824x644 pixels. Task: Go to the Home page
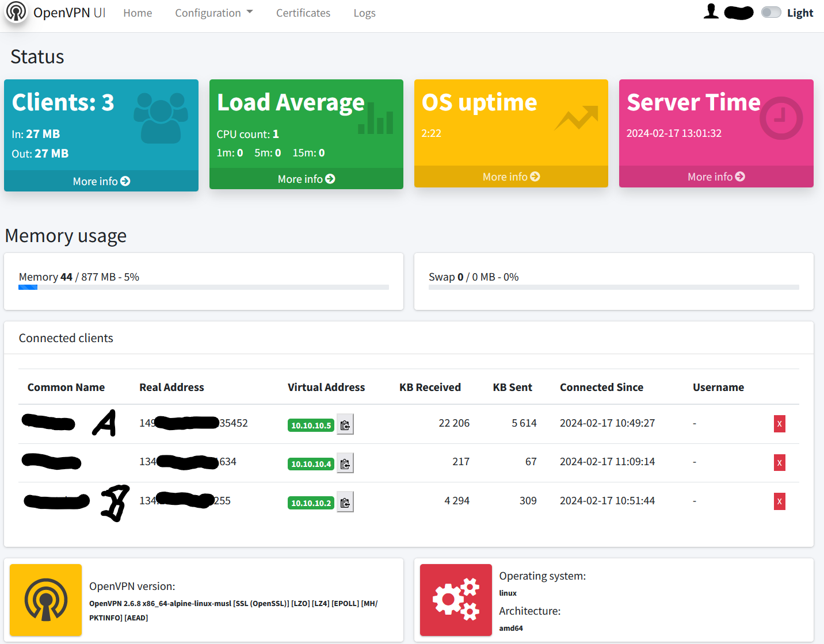click(x=138, y=13)
